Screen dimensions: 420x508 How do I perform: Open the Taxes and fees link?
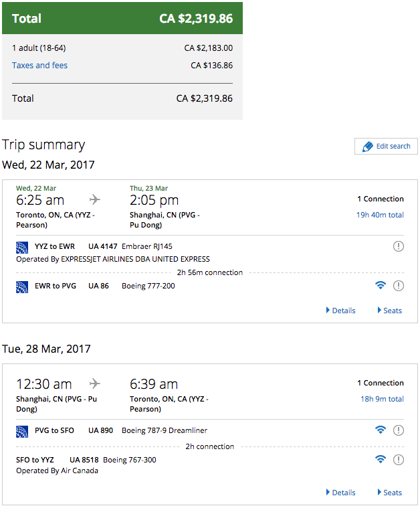coord(39,66)
